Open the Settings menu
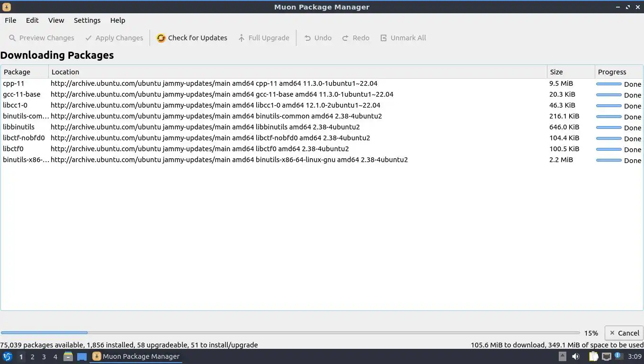 87,20
